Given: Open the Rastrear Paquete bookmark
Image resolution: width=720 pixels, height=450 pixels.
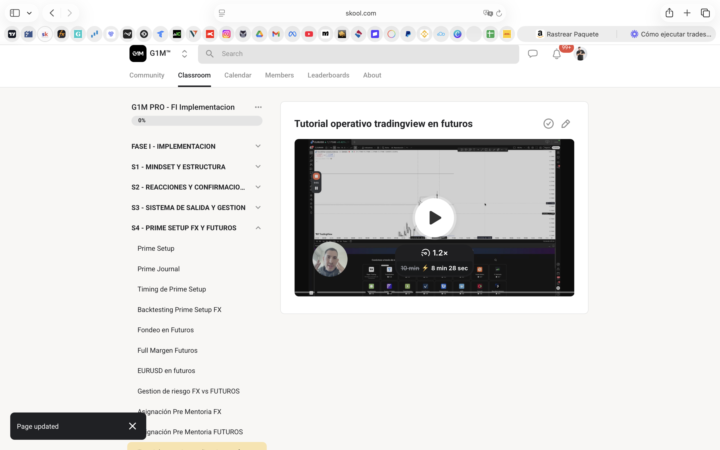Looking at the screenshot, I should click(x=568, y=34).
